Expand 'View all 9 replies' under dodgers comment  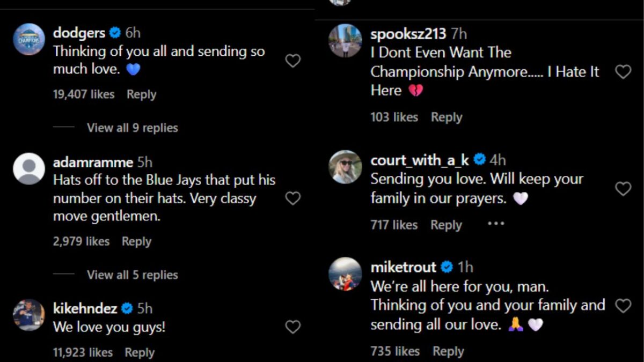tap(132, 128)
